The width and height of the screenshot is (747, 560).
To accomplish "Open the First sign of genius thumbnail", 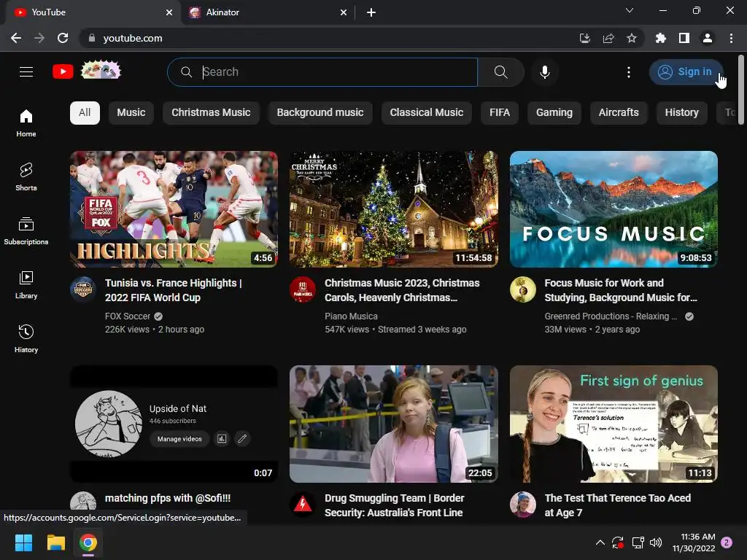I will pyautogui.click(x=614, y=424).
